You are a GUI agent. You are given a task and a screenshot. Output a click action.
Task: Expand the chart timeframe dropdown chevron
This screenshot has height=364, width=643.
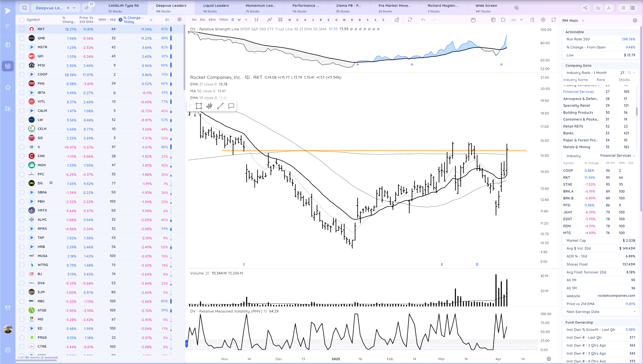[x=246, y=20]
